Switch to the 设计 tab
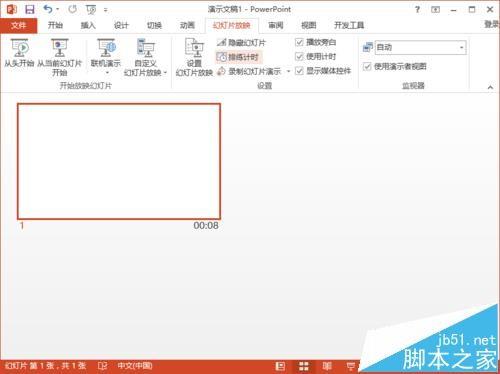Screen dimensions: 500x374 (x=121, y=25)
